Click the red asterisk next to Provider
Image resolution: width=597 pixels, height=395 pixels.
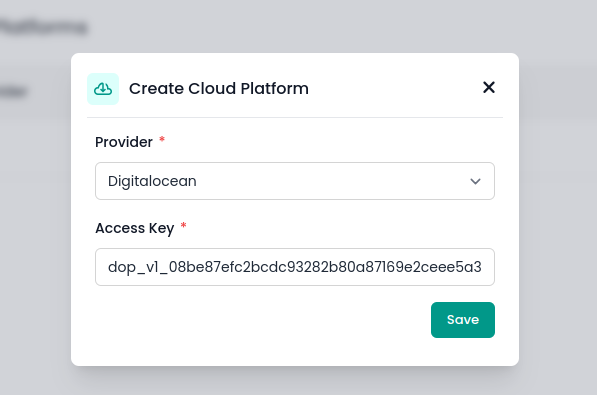[162, 139]
